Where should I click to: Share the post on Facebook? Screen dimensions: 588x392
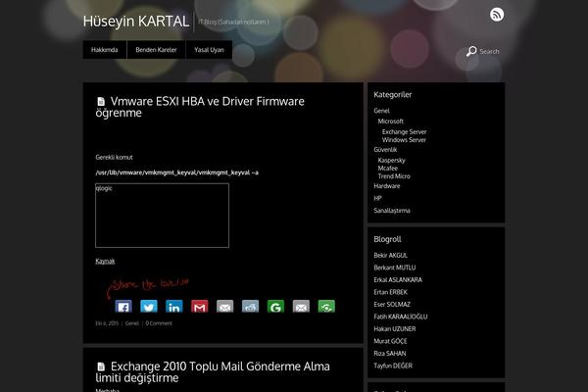tap(123, 307)
